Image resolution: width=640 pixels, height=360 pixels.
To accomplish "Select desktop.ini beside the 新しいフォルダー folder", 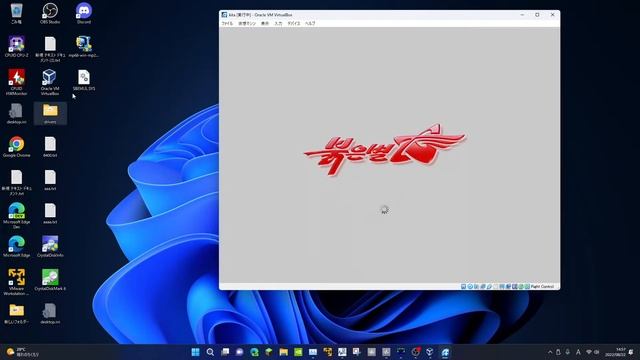I will tap(50, 314).
